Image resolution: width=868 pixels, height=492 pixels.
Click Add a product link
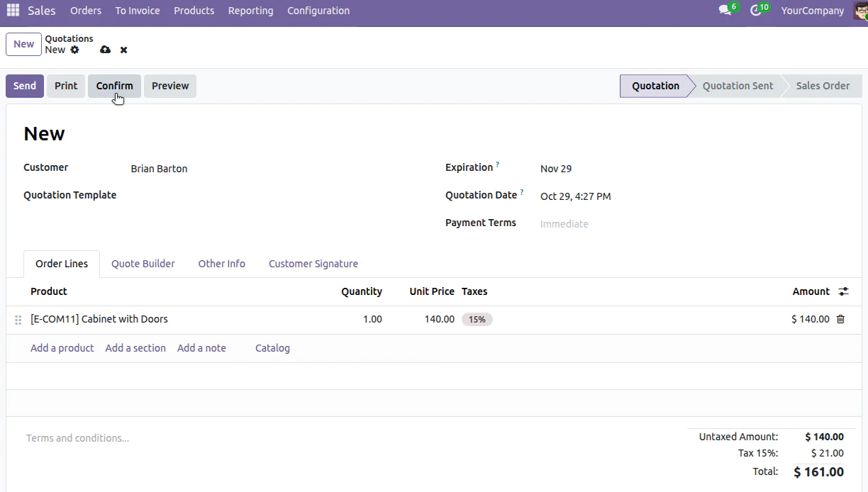(x=62, y=347)
